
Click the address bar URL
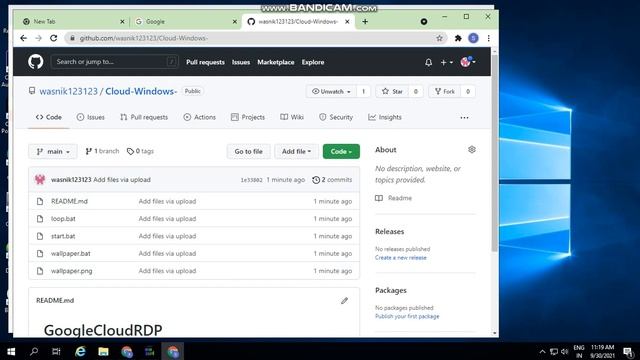click(x=144, y=38)
